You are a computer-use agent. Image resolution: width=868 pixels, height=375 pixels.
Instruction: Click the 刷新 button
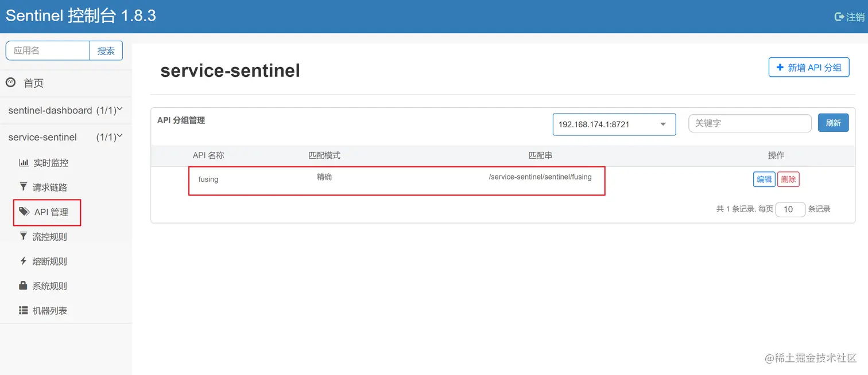(834, 123)
